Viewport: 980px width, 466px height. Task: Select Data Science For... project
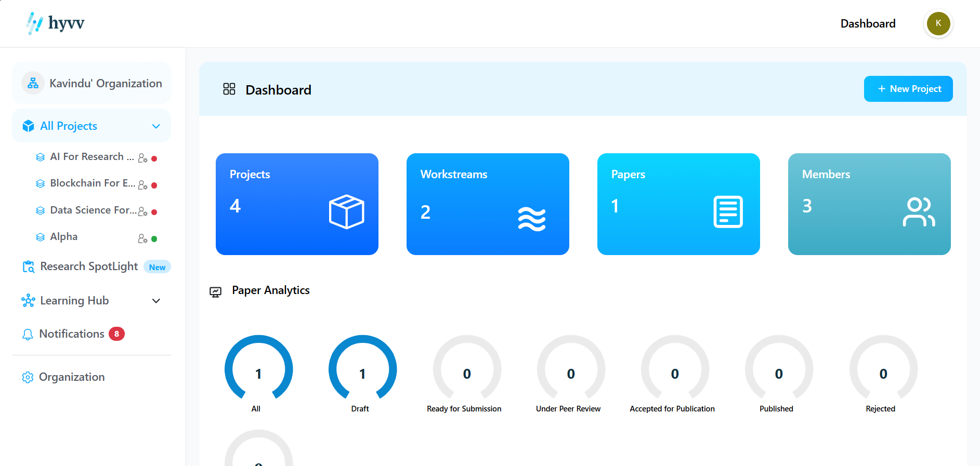[x=93, y=210]
